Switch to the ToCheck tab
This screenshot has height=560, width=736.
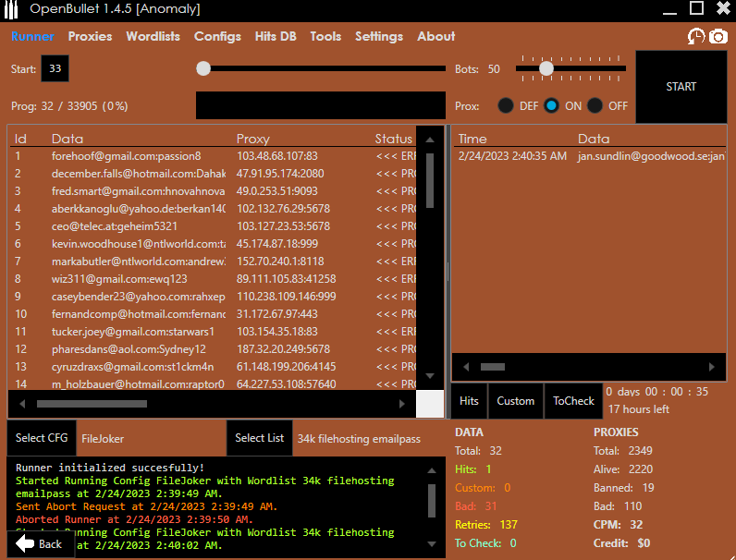[x=573, y=401]
